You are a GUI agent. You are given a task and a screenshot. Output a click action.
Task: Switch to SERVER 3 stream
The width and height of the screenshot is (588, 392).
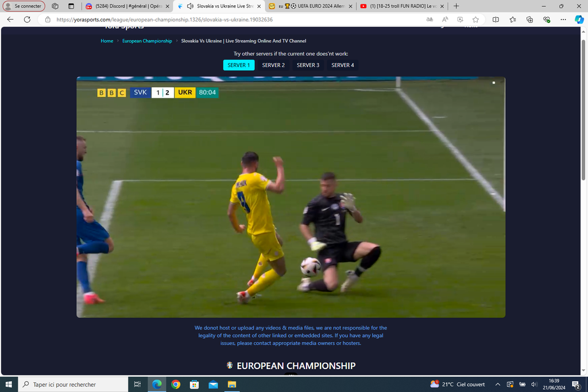308,65
